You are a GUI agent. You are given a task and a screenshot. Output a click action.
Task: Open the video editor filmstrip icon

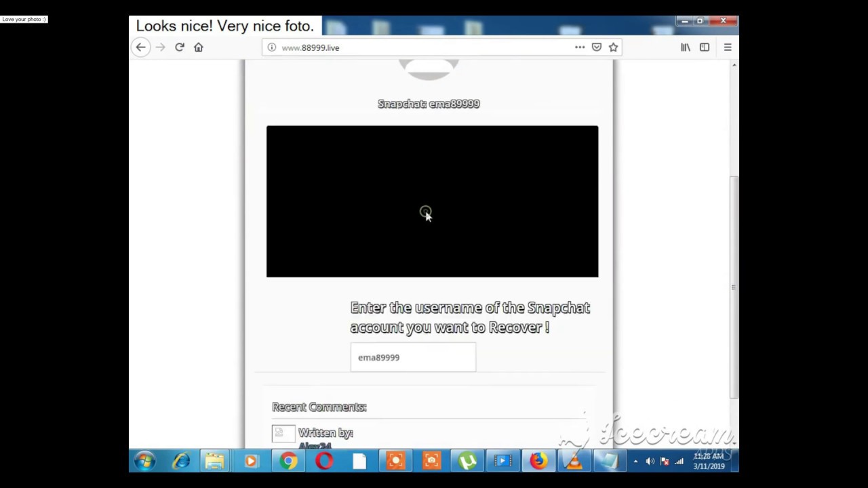click(502, 462)
